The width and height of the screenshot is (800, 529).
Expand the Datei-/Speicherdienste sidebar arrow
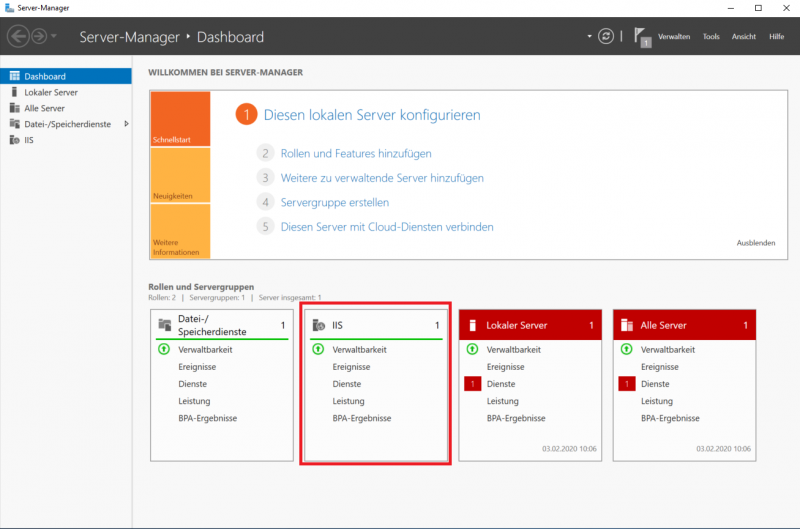pos(126,124)
